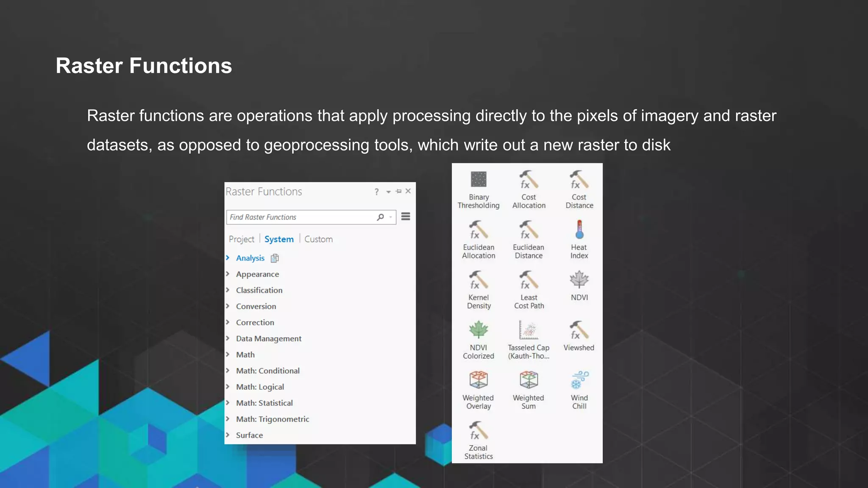The width and height of the screenshot is (868, 488).
Task: Close the Raster Functions pane
Action: pyautogui.click(x=408, y=191)
